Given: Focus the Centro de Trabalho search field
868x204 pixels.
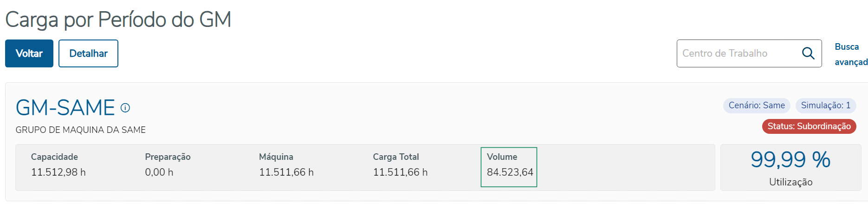Looking at the screenshot, I should pos(738,53).
